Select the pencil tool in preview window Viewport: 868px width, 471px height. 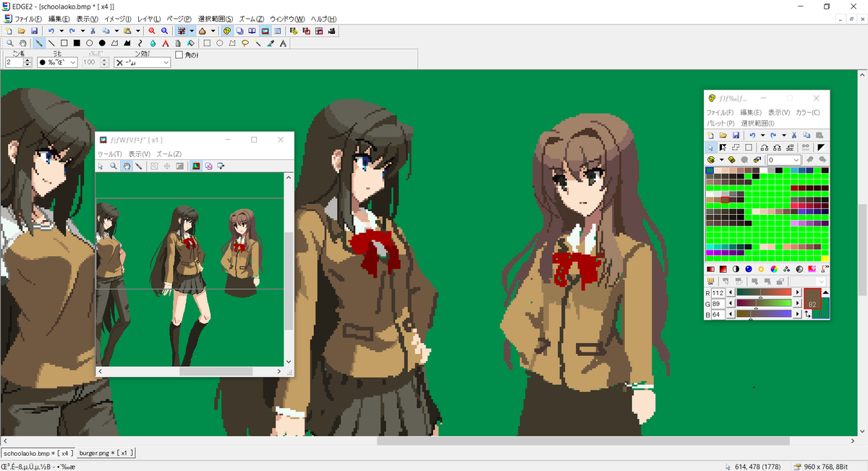(x=138, y=166)
